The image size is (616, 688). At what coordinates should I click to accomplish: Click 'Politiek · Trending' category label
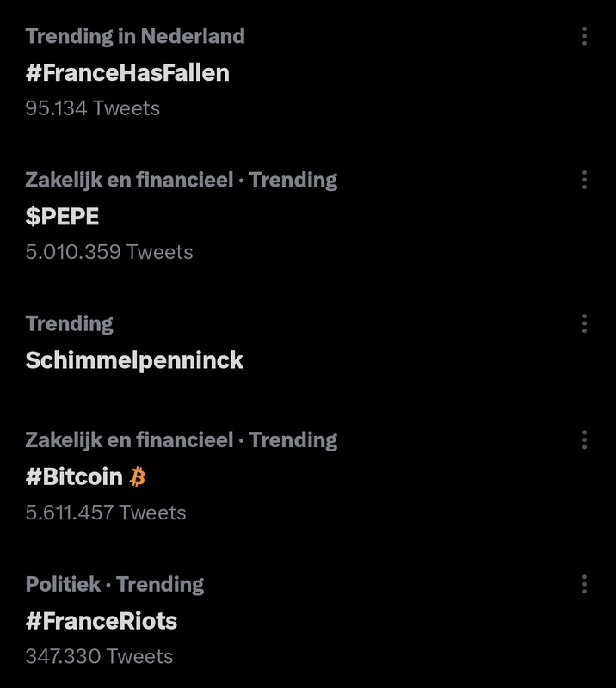(x=114, y=585)
